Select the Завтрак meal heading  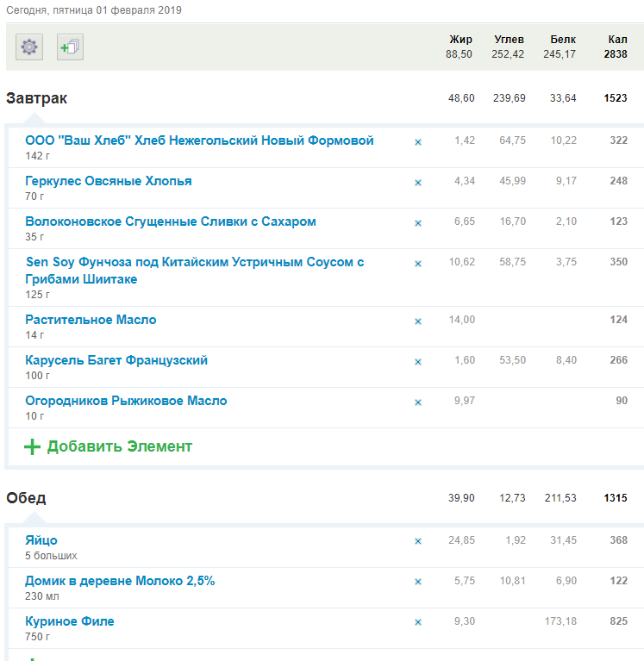[37, 98]
